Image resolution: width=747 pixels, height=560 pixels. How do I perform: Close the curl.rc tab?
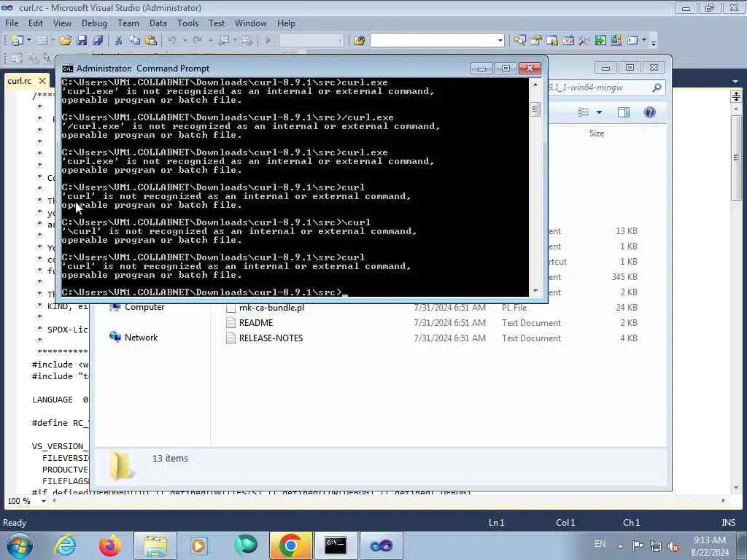coord(42,81)
